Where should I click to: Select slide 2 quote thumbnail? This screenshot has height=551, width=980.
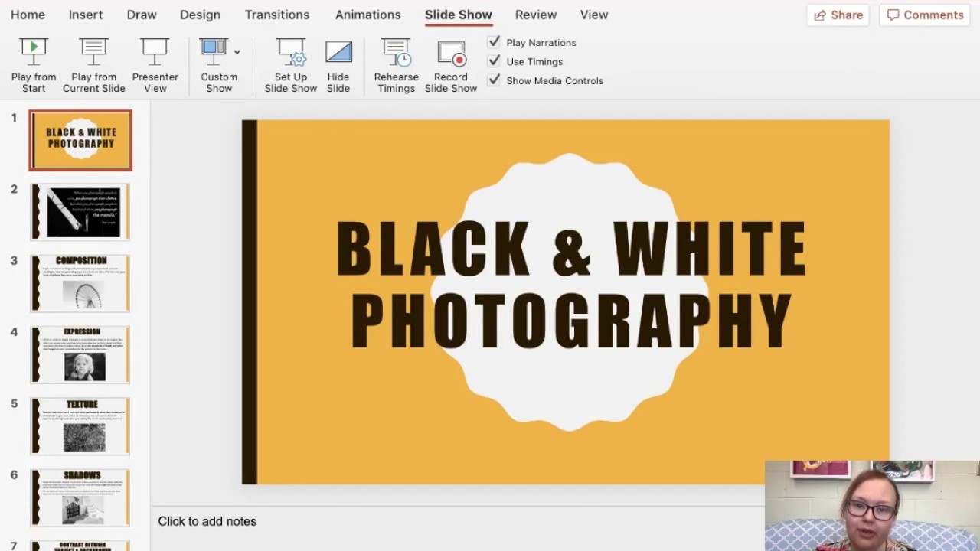pos(80,212)
